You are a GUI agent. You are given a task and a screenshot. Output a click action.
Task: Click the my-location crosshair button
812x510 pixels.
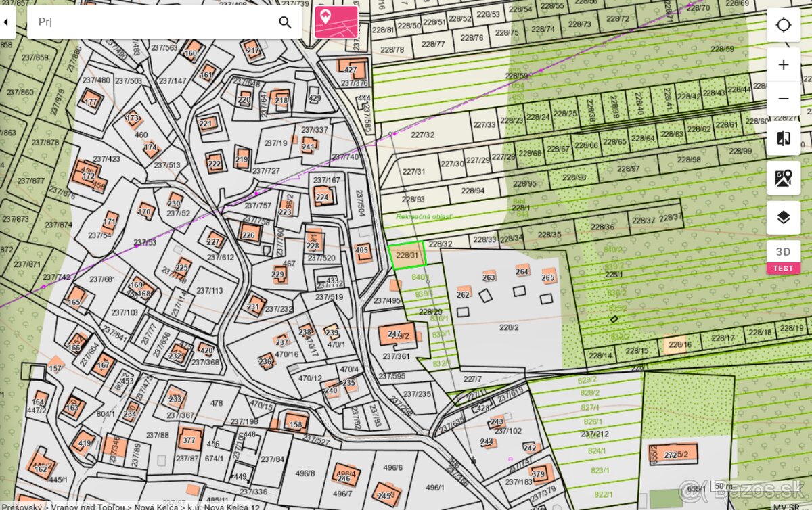coord(783,26)
